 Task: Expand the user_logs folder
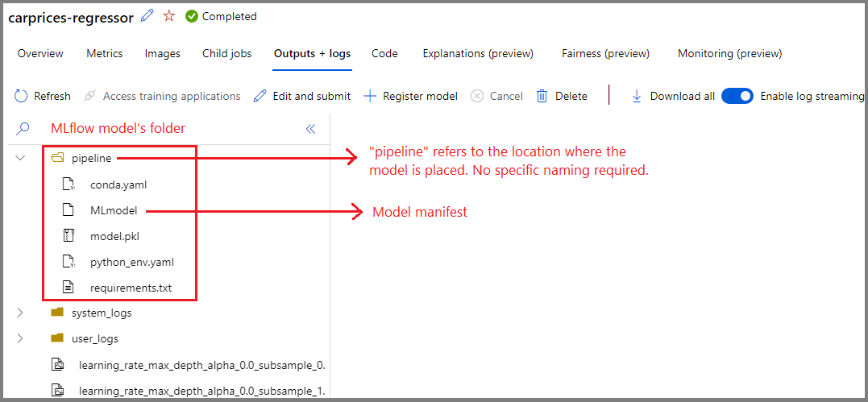point(20,338)
